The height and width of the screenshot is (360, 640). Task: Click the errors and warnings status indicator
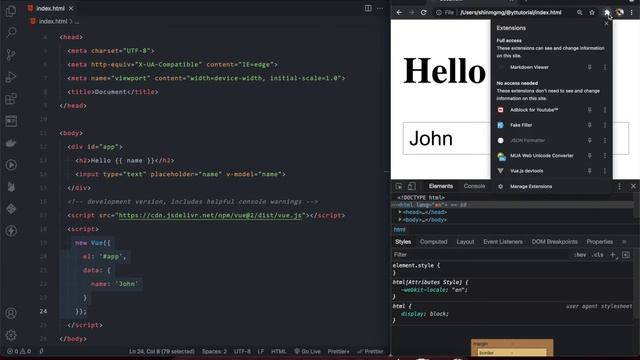(x=19, y=351)
